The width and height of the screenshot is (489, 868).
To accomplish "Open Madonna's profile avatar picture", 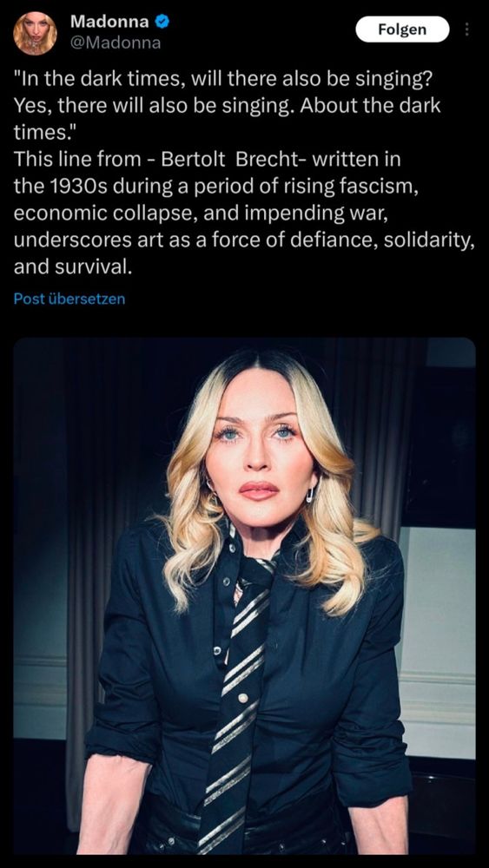I will point(35,33).
